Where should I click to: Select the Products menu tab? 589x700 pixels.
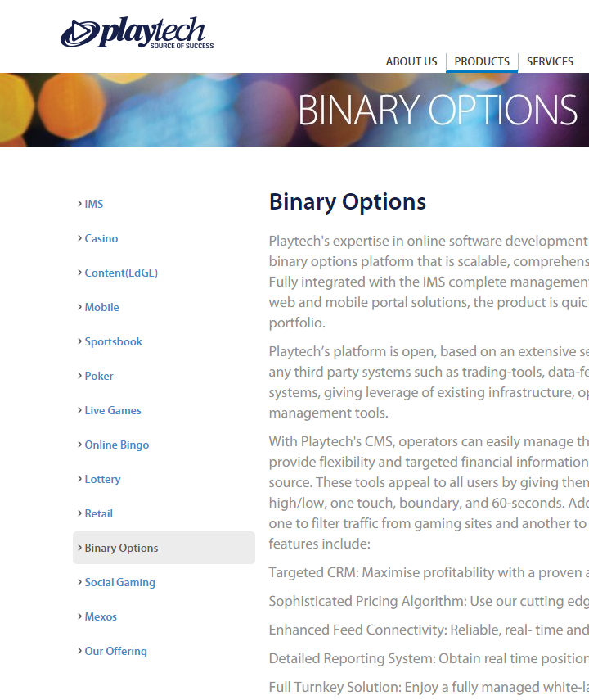click(482, 61)
